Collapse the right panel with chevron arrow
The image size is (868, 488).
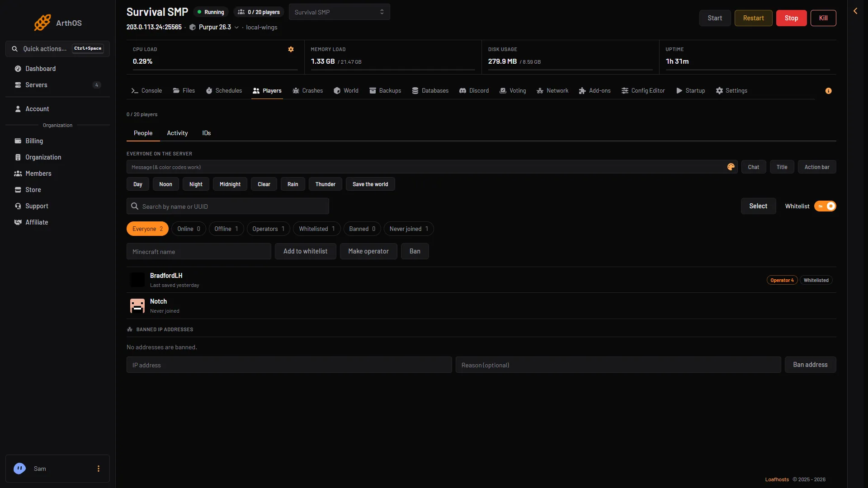[855, 11]
